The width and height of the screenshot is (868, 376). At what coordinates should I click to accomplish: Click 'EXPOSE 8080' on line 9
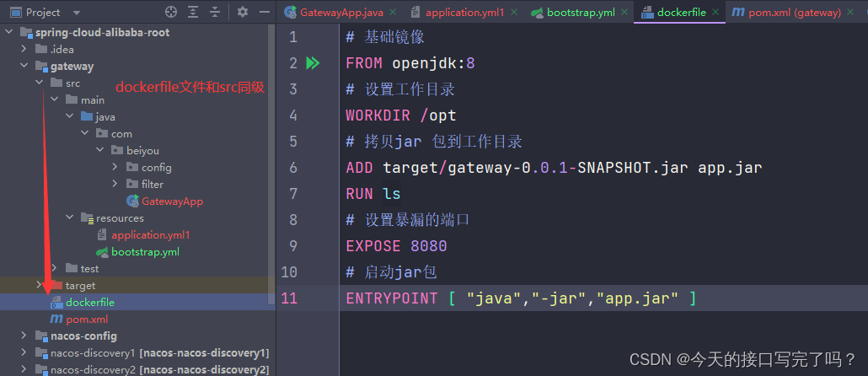coord(396,246)
